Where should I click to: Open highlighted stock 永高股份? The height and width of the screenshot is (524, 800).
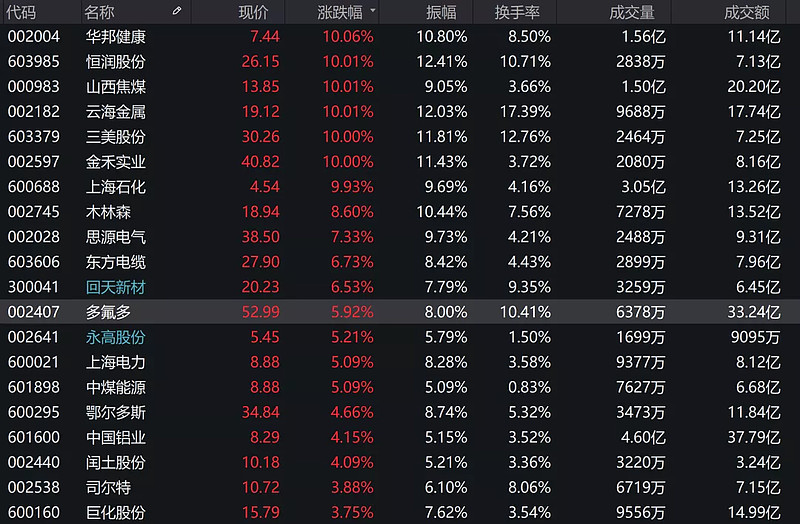115,337
